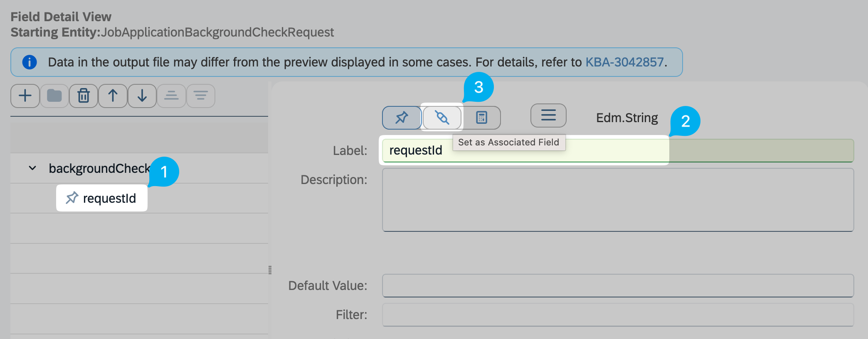Focus the Default Value input field
Image resolution: width=868 pixels, height=339 pixels.
click(x=618, y=286)
